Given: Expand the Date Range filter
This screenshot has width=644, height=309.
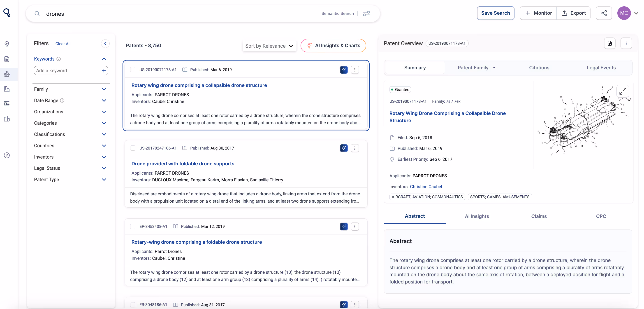Looking at the screenshot, I should click(104, 100).
